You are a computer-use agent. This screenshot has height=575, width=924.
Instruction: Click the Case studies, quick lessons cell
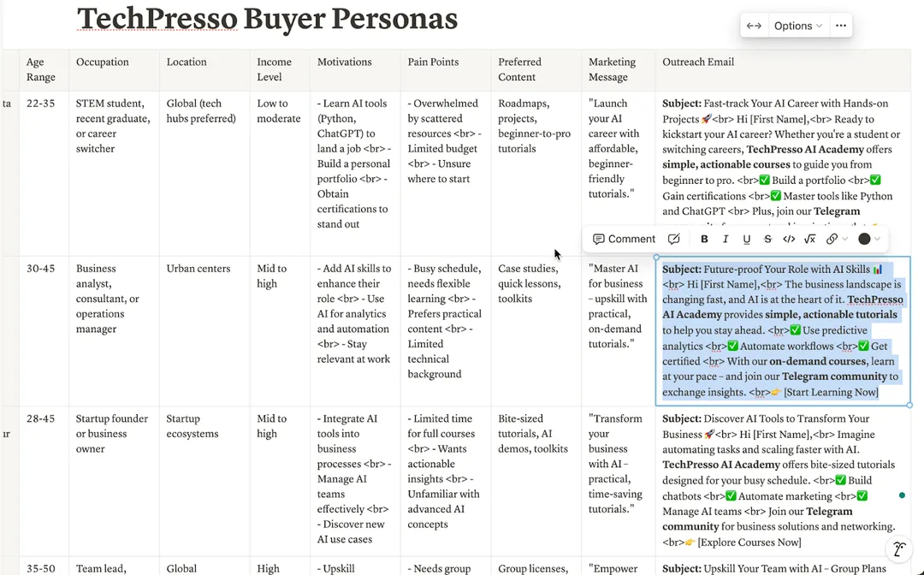click(536, 331)
